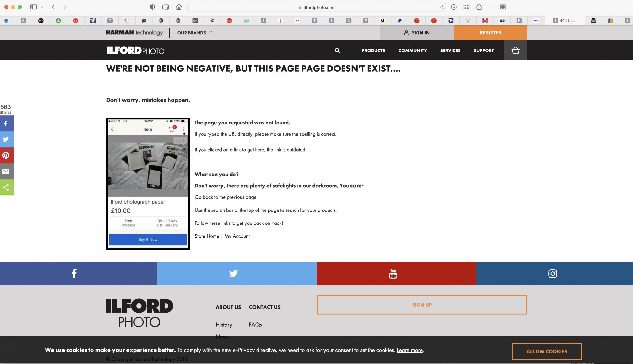633x364 pixels.
Task: Open a new tab with plus icon
Action: coord(491,7)
